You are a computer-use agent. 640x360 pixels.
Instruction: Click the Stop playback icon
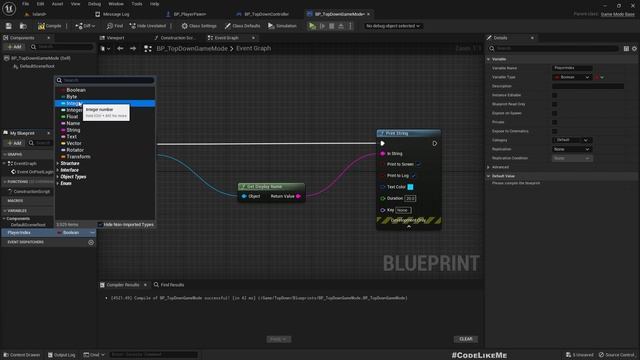tap(332, 26)
